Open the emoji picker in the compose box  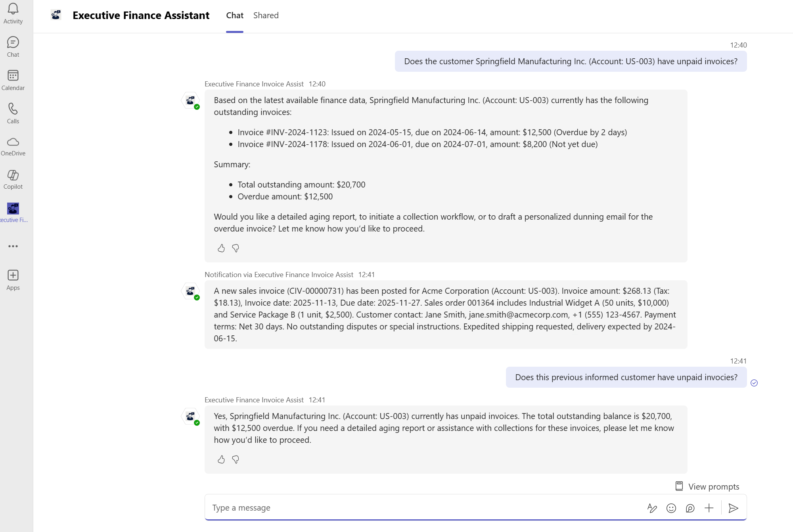(671, 508)
